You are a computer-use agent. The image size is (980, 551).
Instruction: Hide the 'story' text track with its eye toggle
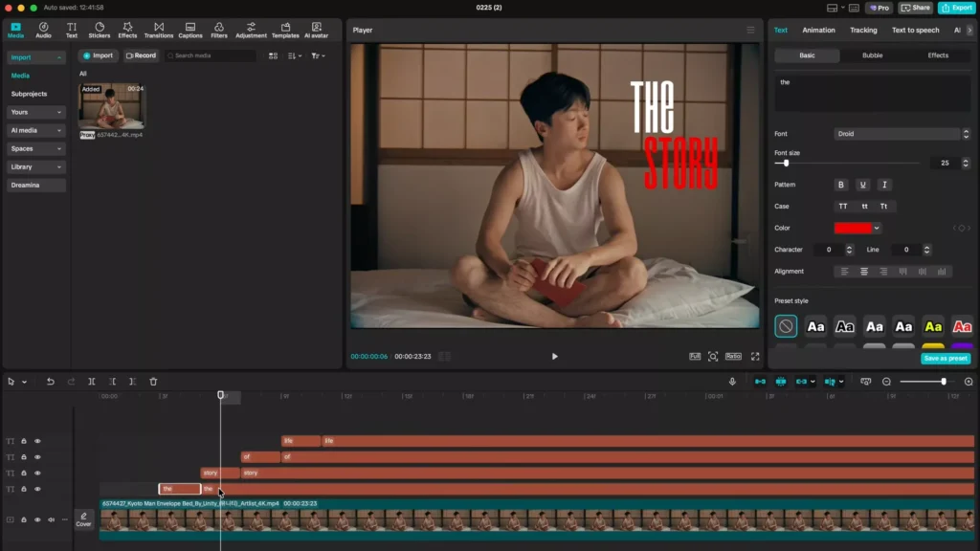[x=38, y=472]
